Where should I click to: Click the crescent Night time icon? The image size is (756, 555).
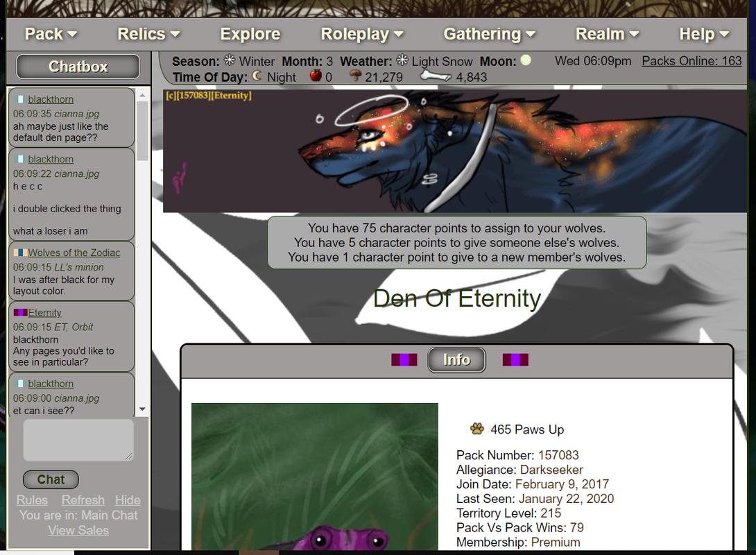257,76
